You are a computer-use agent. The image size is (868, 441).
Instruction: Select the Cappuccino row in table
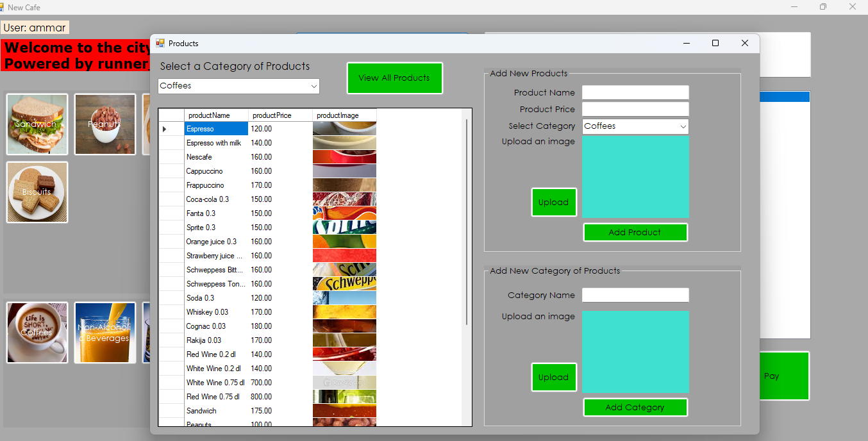(215, 171)
